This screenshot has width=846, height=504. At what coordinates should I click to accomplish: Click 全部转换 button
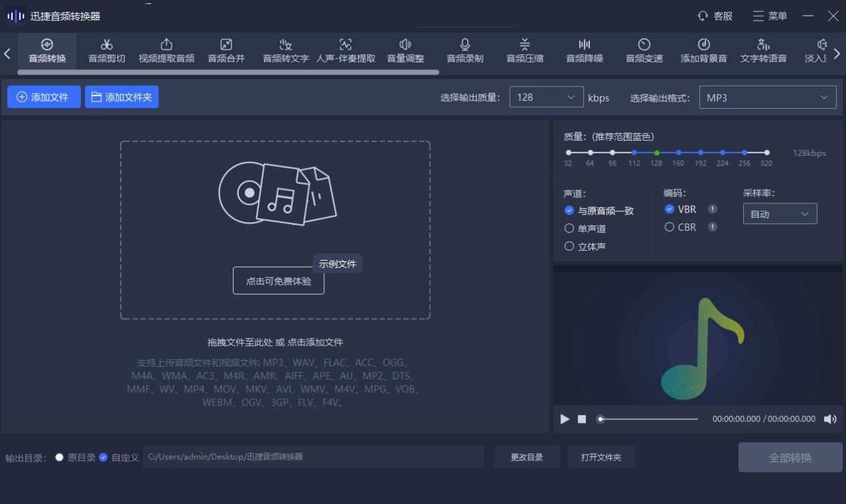pyautogui.click(x=790, y=457)
